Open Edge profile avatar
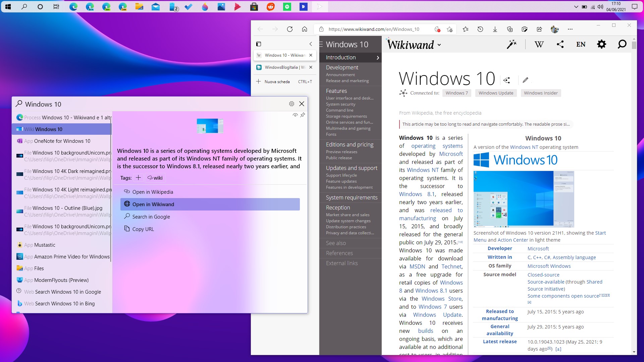The image size is (644, 362). click(555, 29)
